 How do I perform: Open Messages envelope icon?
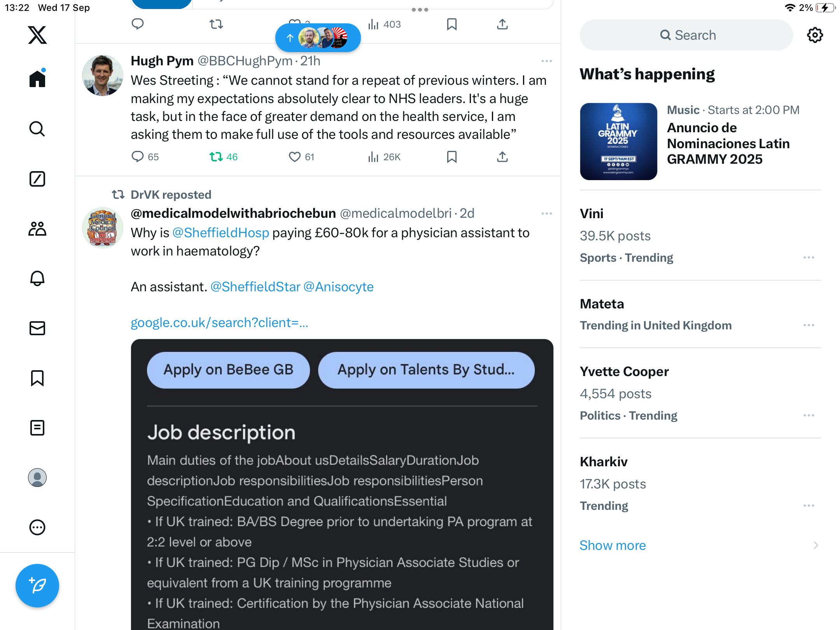(x=37, y=328)
